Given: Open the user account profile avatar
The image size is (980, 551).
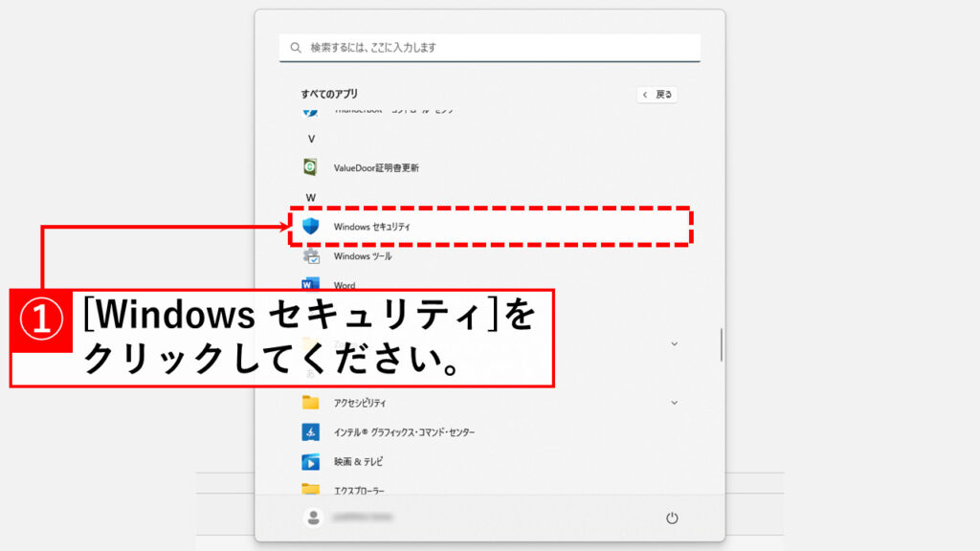Looking at the screenshot, I should (x=312, y=518).
